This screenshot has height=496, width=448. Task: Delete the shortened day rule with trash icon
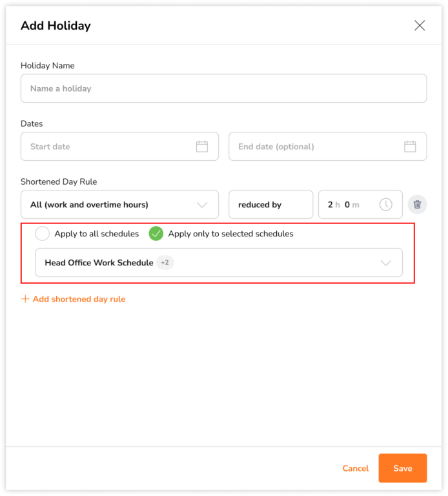tap(417, 205)
